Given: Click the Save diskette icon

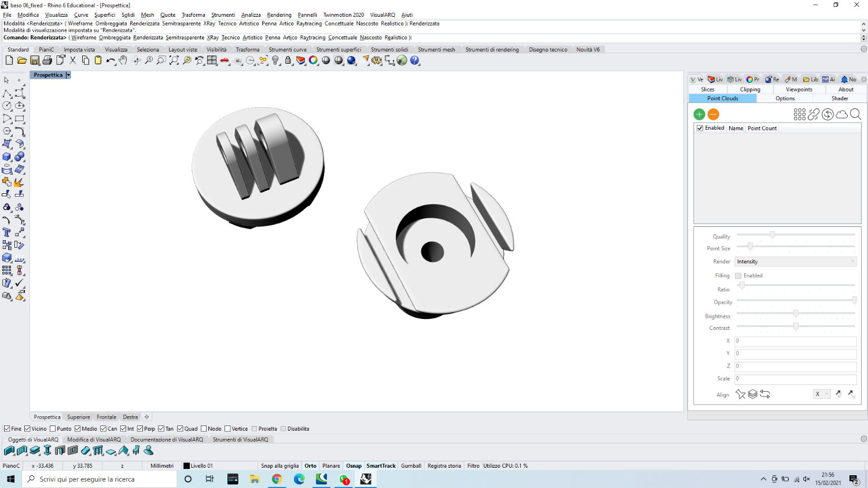Looking at the screenshot, I should 35,60.
